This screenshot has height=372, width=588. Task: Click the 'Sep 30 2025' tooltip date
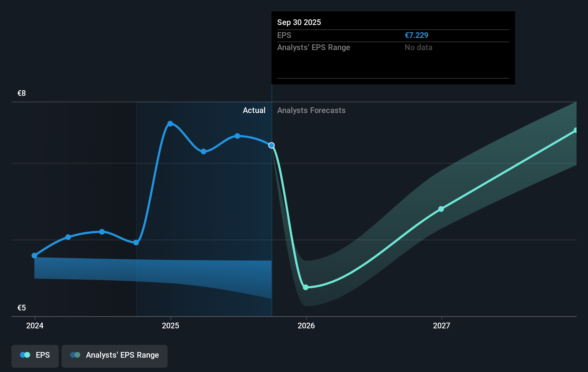(299, 22)
